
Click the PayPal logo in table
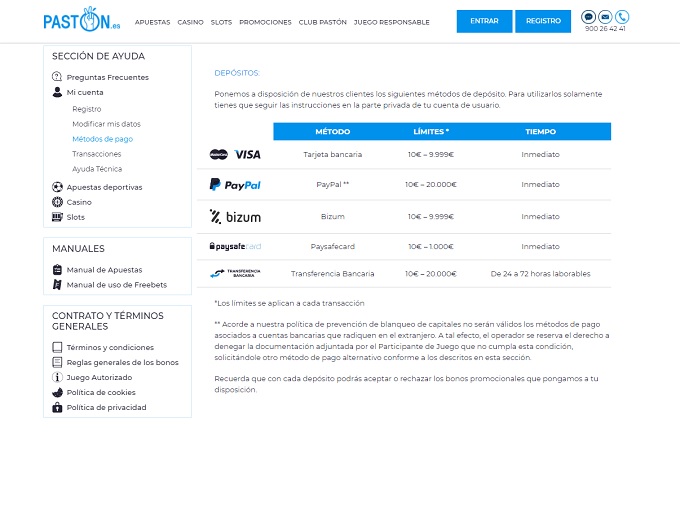[235, 185]
